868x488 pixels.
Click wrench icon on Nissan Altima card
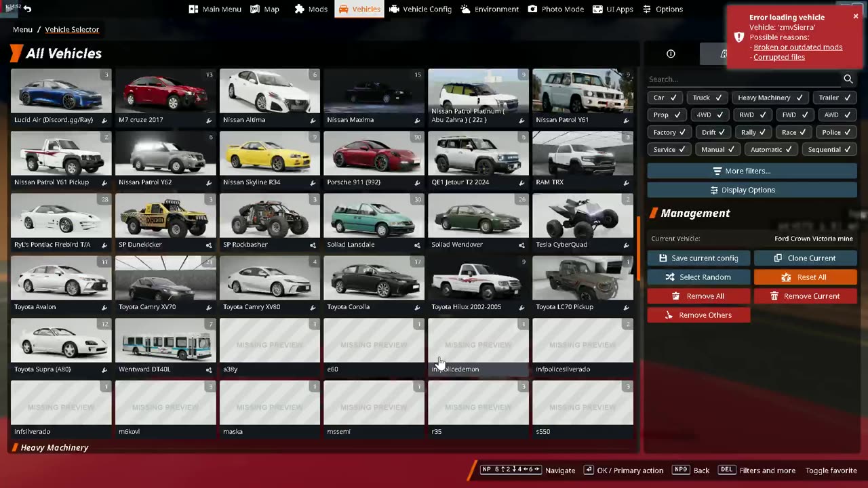(x=313, y=120)
